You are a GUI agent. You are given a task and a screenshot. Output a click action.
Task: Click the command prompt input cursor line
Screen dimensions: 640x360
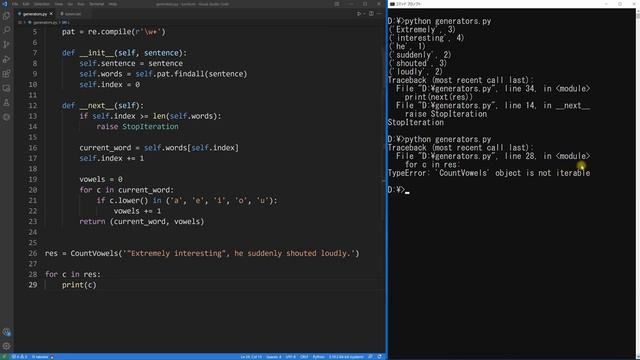398,190
